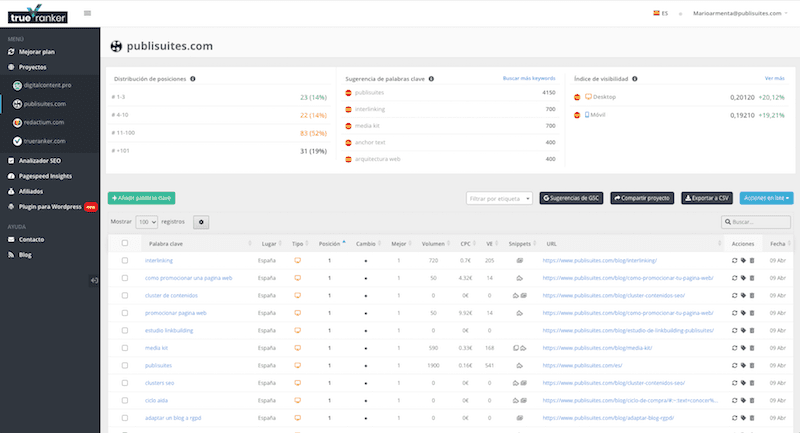The height and width of the screenshot is (433, 800).
Task: Click snippet icon in interlinking row
Action: (x=519, y=261)
